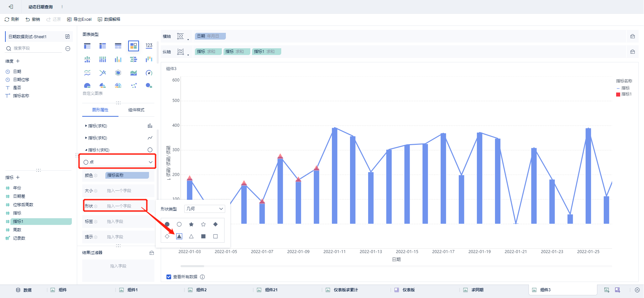Screen dimensions: 644x298
Task: Click the exit/back icon at top left
Action: pos(11,7)
